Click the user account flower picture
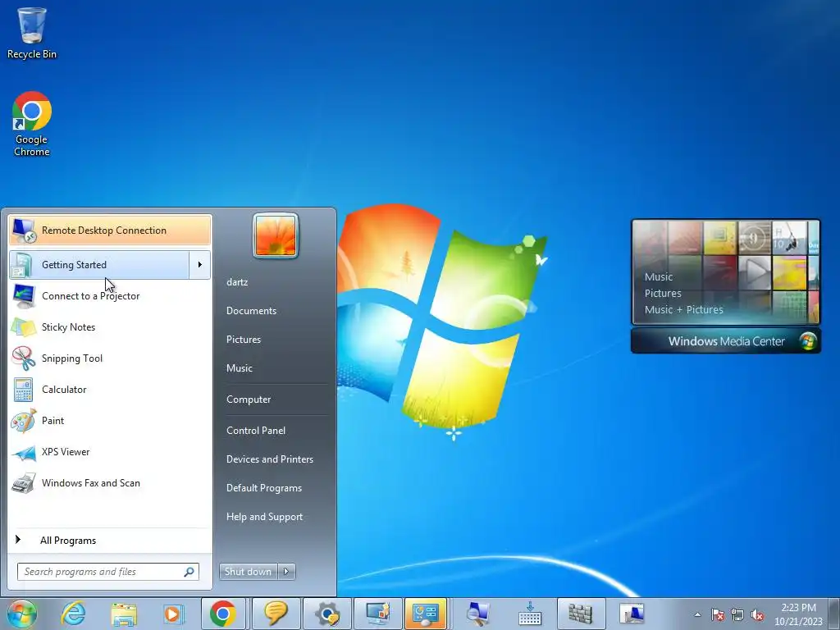The height and width of the screenshot is (630, 840). click(276, 235)
